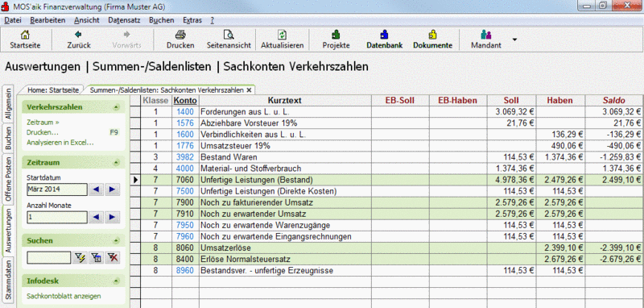Viewport: 644px width, 308px height.
Task: Collapse the Verkehrszahlen panel
Action: (117, 107)
